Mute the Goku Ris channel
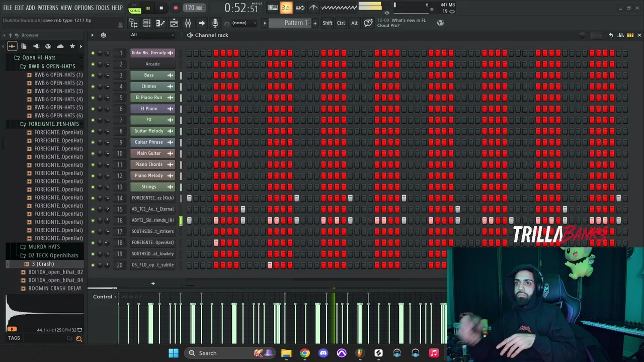 point(93,53)
